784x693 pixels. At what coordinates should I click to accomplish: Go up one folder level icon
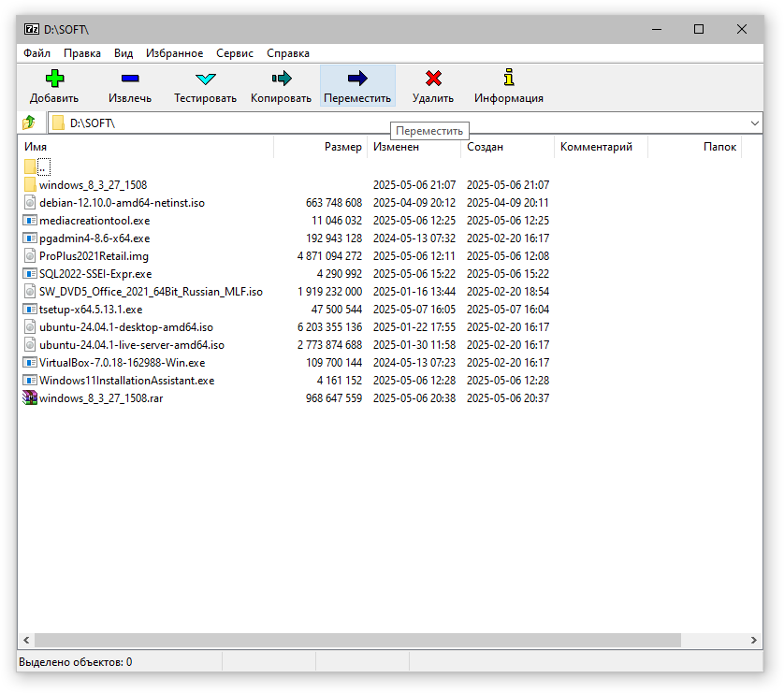pos(28,123)
